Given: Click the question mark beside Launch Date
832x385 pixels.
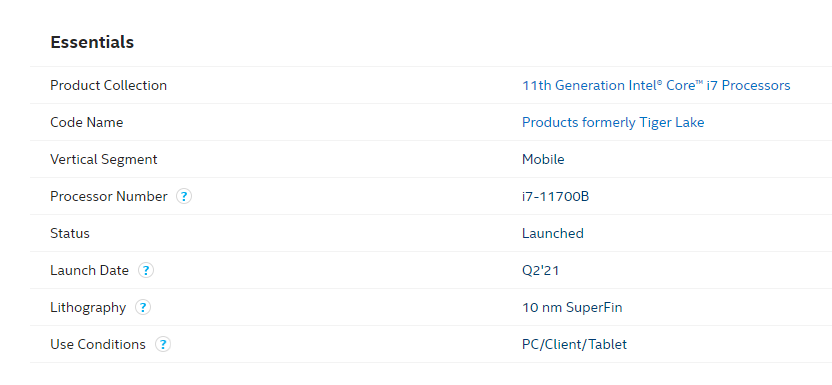Looking at the screenshot, I should 146,270.
